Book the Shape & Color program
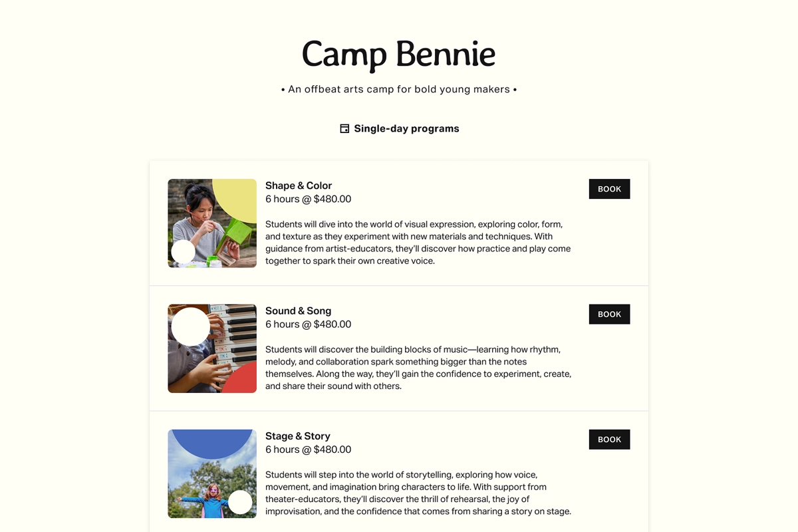Screen dimensions: 798x532 609,189
